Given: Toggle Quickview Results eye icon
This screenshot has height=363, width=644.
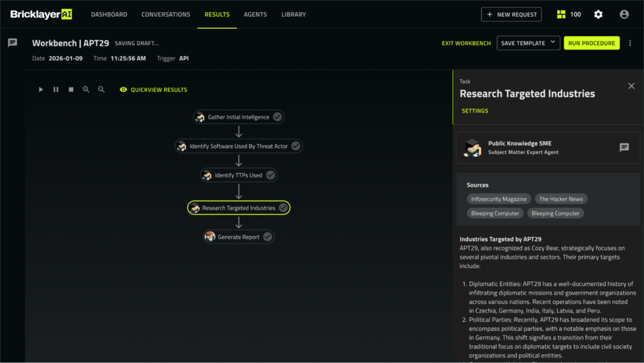Looking at the screenshot, I should click(123, 90).
